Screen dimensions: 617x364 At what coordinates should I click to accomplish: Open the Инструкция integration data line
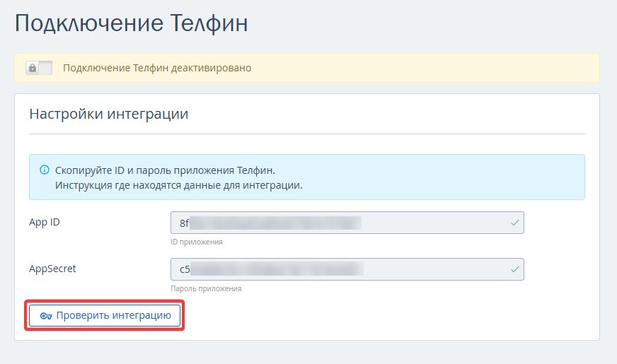(x=178, y=185)
